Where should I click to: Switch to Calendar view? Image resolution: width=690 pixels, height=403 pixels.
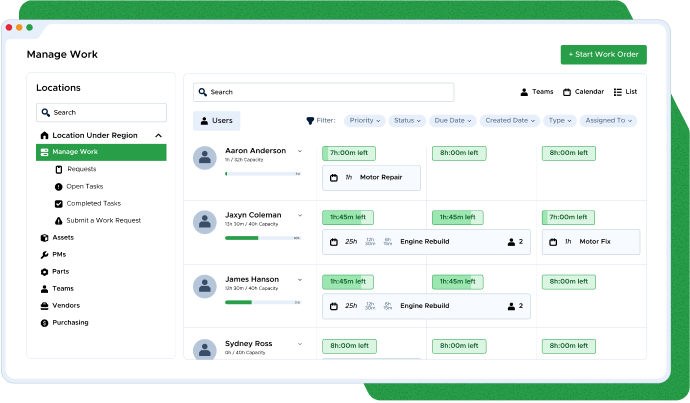pos(584,92)
